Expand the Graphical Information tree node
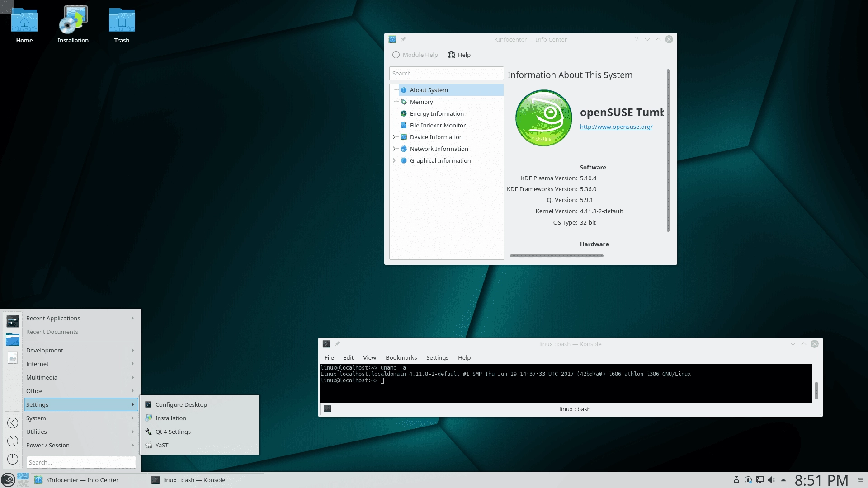 394,160
